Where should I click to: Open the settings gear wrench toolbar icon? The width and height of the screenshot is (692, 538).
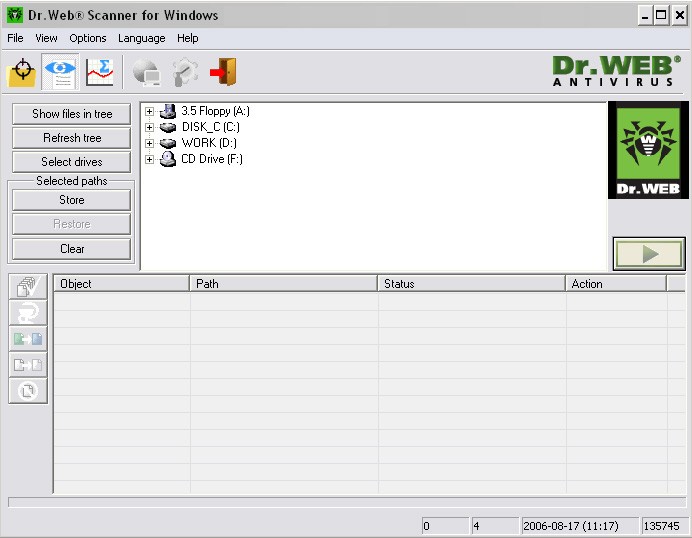tap(185, 72)
